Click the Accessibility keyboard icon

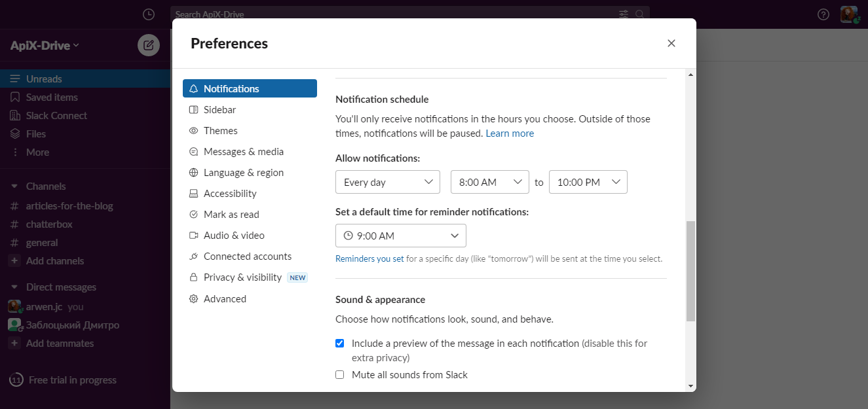coord(193,194)
